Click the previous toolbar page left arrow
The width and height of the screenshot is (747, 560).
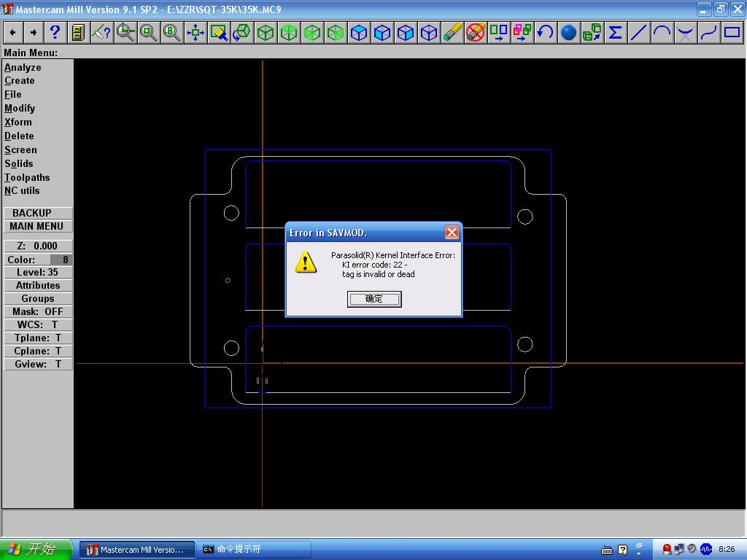[13, 33]
